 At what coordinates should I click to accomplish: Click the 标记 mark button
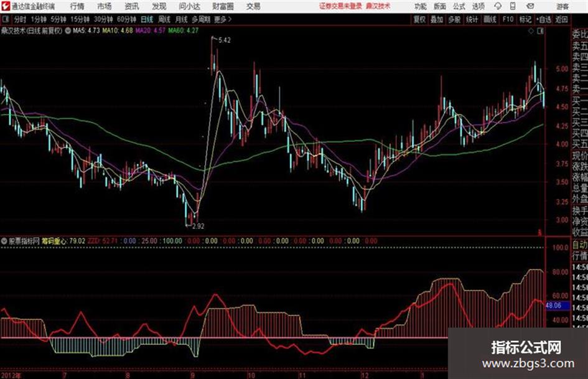[x=525, y=19]
